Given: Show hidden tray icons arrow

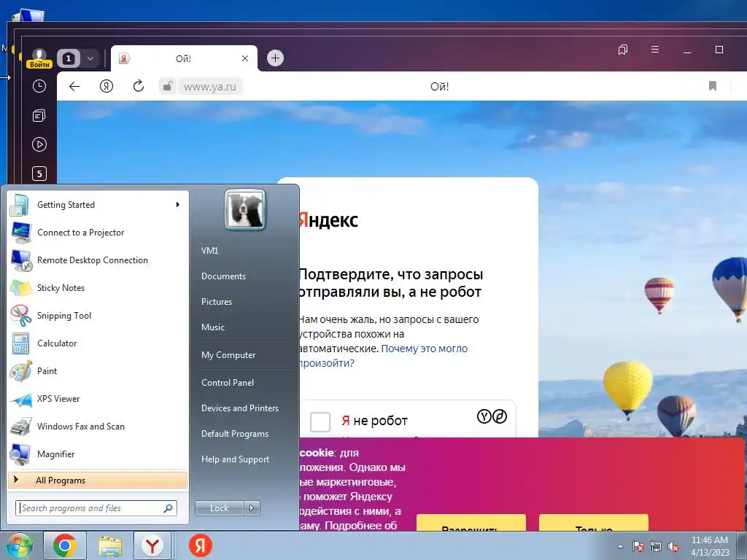Looking at the screenshot, I should (620, 546).
